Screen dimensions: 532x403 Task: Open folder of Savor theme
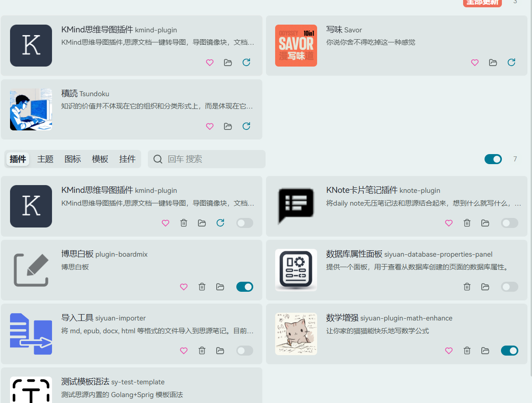click(493, 62)
